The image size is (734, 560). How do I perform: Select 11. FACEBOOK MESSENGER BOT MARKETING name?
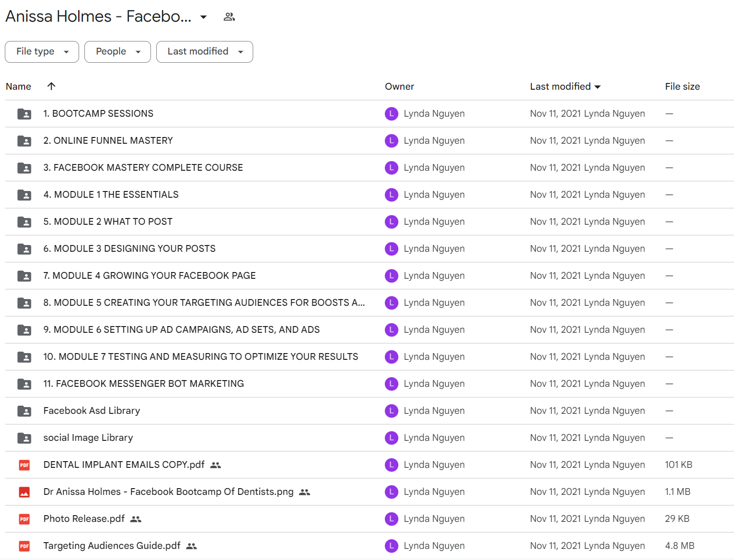coord(144,383)
